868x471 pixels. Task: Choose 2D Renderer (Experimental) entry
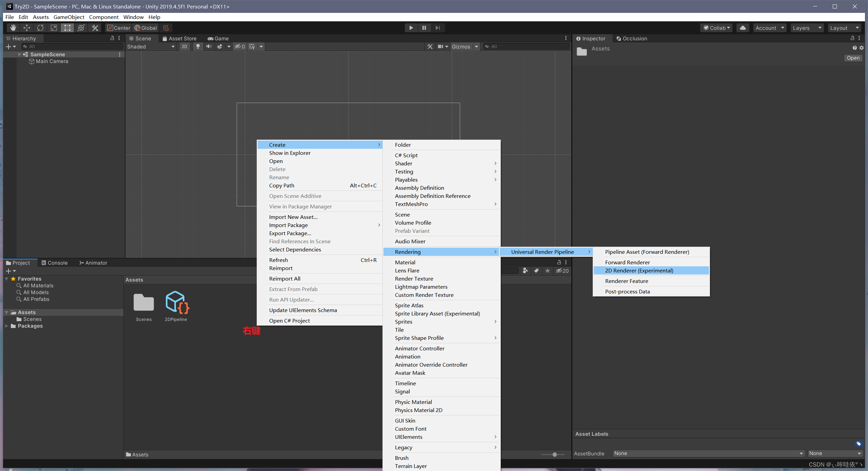651,270
